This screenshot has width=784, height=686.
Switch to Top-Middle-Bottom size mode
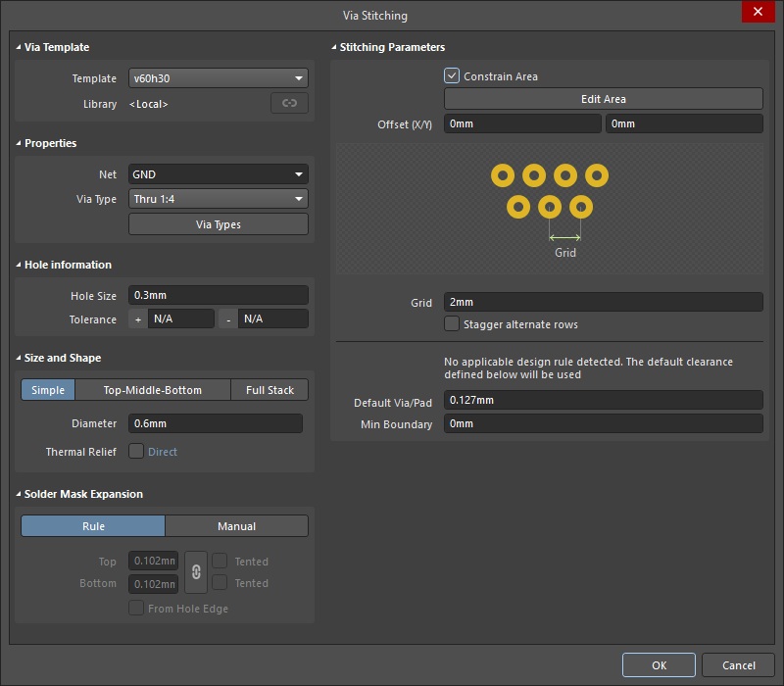tap(153, 390)
